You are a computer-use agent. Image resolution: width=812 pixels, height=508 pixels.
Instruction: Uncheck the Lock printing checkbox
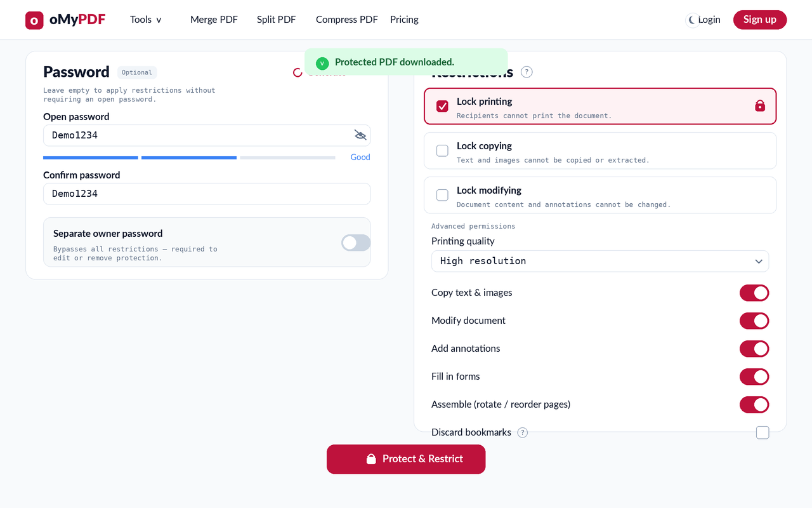point(442,106)
